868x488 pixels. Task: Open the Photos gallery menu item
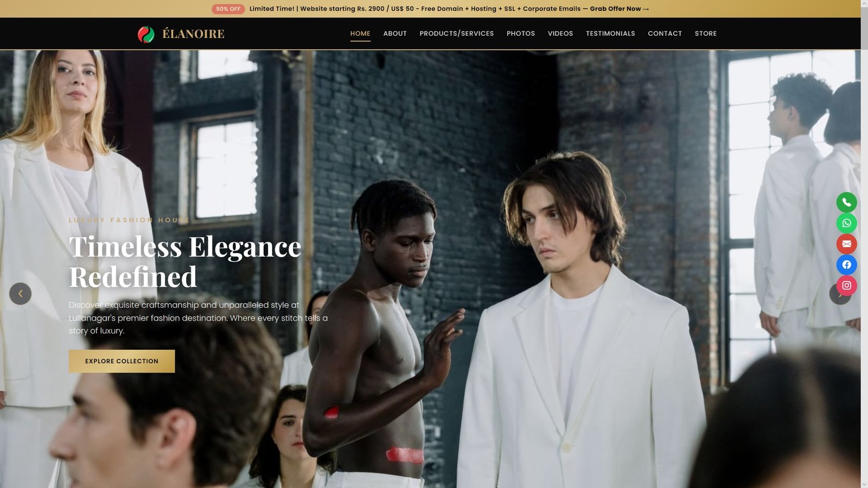pos(521,34)
